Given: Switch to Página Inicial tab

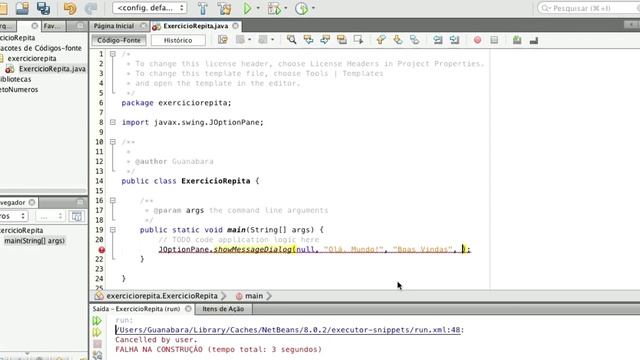Looking at the screenshot, I should (x=114, y=26).
